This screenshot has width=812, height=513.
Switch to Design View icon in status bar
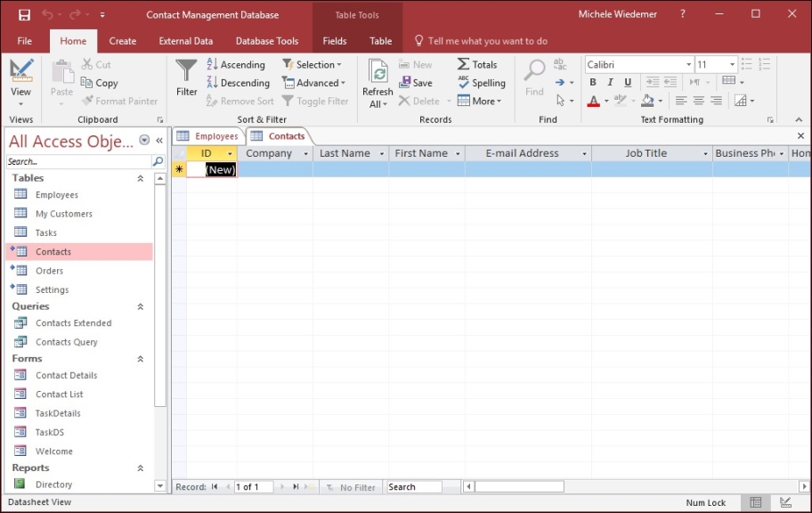pos(785,502)
